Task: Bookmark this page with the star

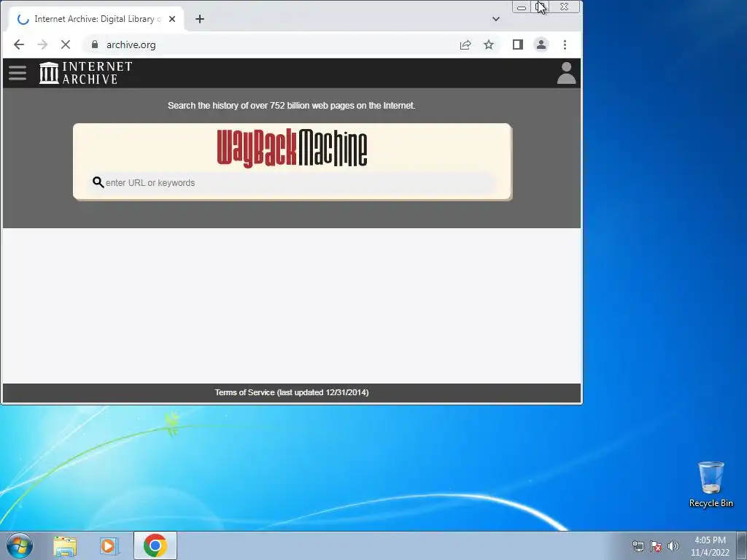Action: [489, 44]
